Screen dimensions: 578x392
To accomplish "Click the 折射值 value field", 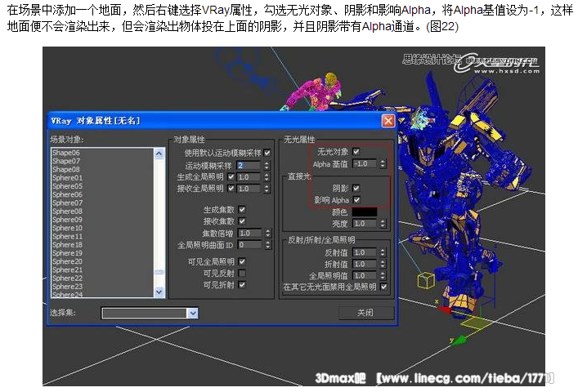I will pos(365,264).
